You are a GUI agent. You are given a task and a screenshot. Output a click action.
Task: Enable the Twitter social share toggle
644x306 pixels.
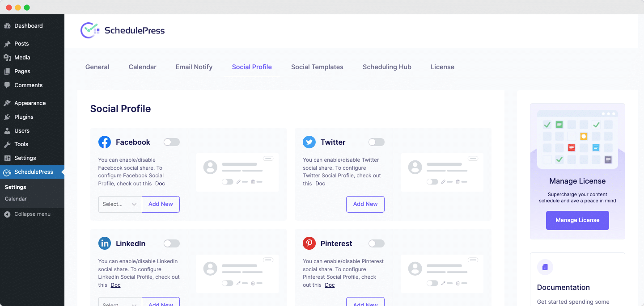coord(377,142)
